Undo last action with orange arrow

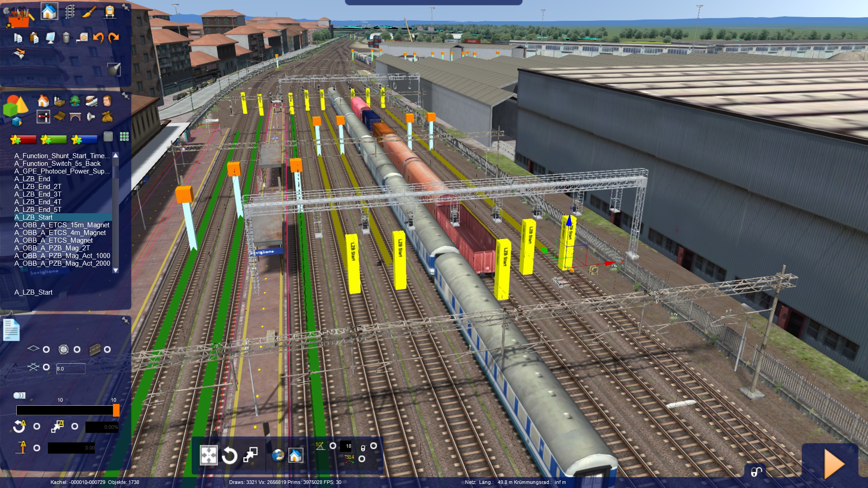coord(98,38)
